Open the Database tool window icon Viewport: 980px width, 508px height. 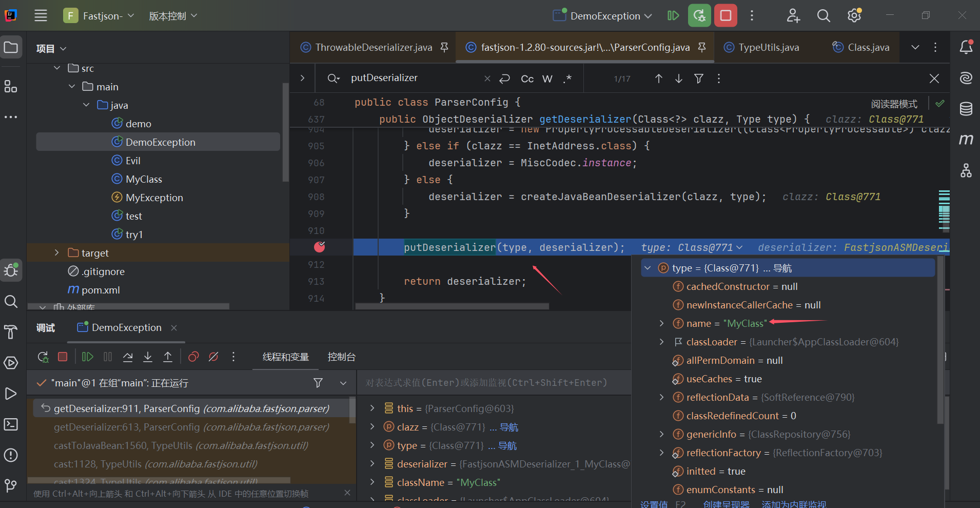click(x=966, y=109)
